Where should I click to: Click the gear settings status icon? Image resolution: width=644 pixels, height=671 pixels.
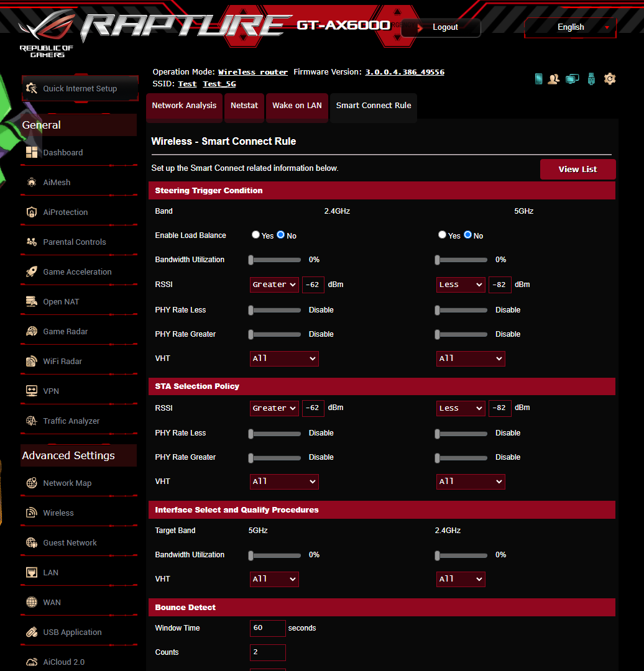pos(610,79)
